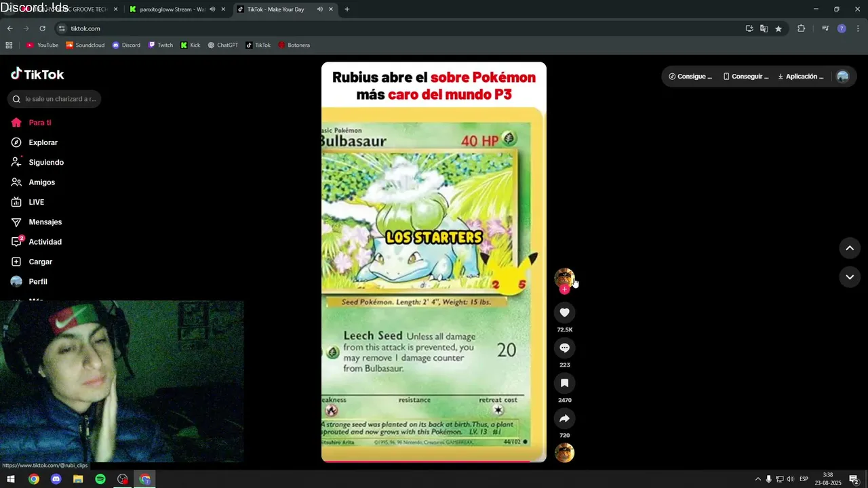Open the Twitch bookmark
868x488 pixels.
(x=161, y=45)
